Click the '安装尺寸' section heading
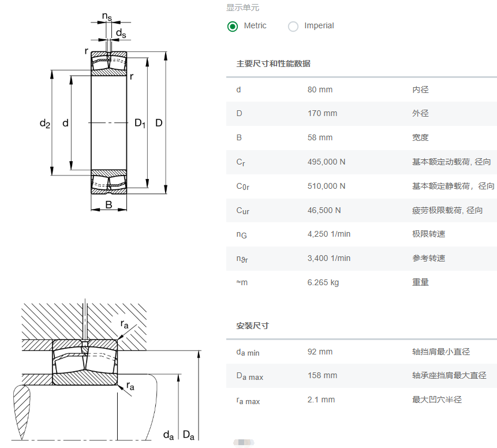This screenshot has width=497, height=448. pos(253,326)
